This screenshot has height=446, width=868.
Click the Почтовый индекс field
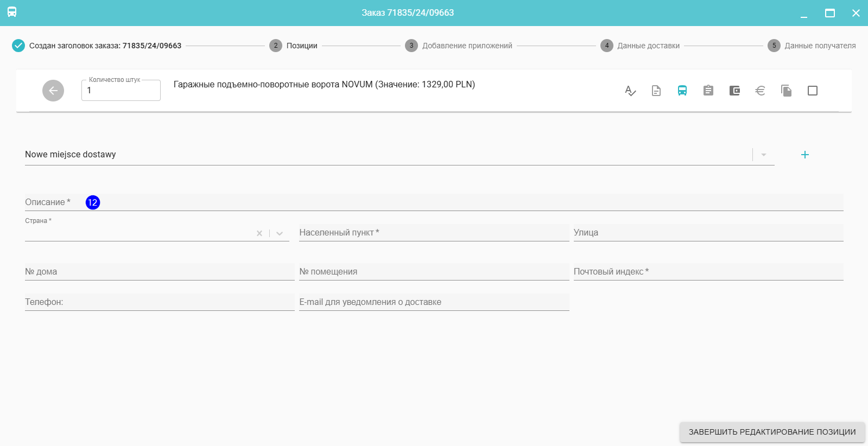coord(708,272)
